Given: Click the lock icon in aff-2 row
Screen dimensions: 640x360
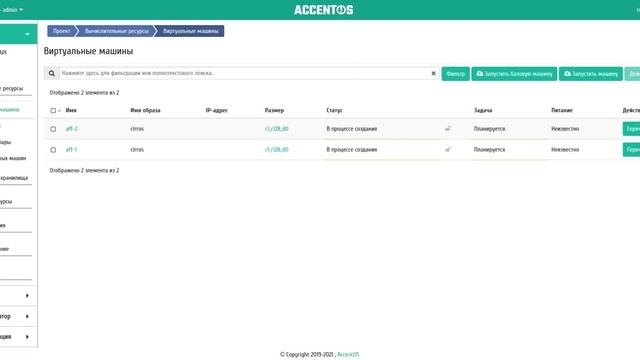Looking at the screenshot, I should point(448,129).
